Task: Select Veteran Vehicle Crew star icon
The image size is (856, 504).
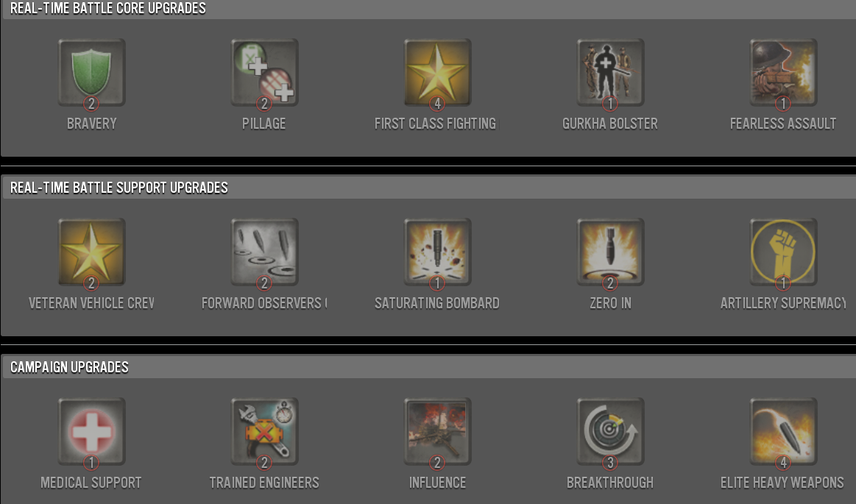Action: [x=92, y=252]
